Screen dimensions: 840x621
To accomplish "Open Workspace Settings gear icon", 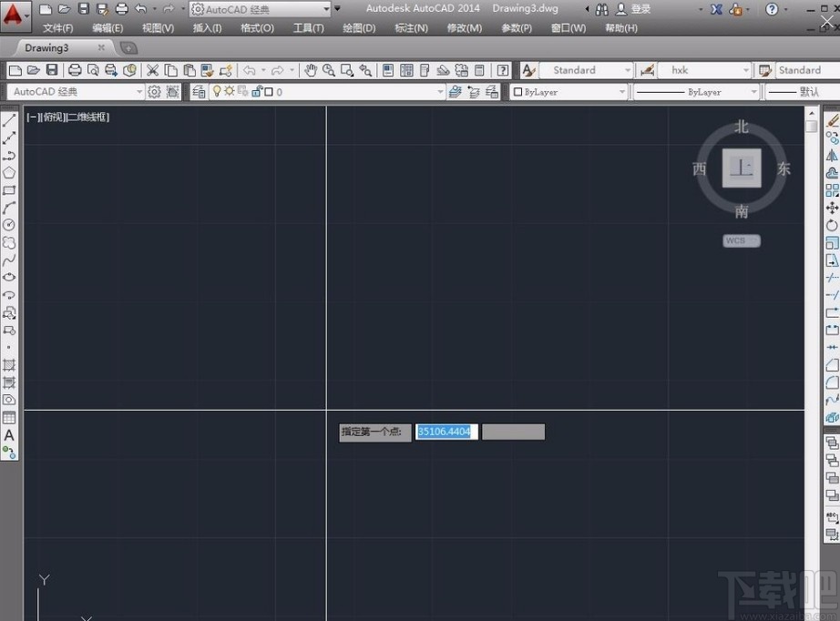I will point(154,92).
